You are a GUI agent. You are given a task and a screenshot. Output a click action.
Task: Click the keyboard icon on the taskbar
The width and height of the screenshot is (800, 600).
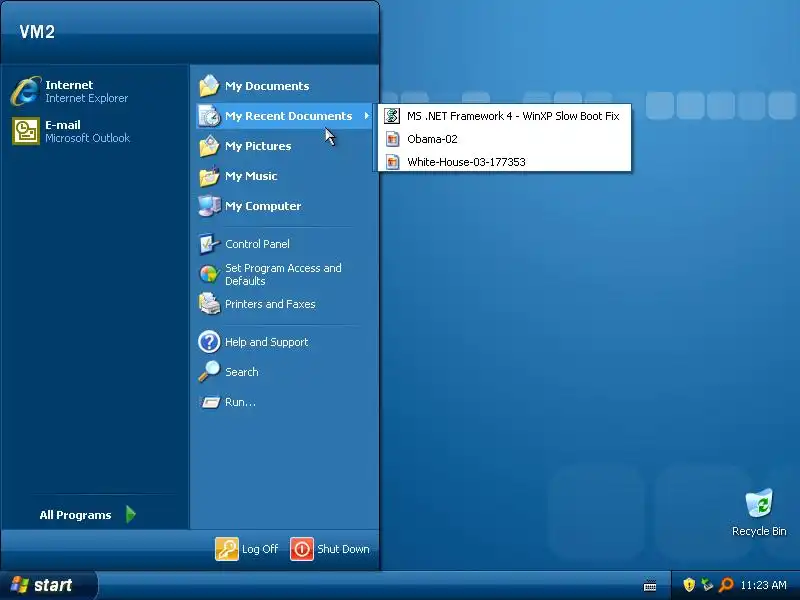tap(650, 585)
